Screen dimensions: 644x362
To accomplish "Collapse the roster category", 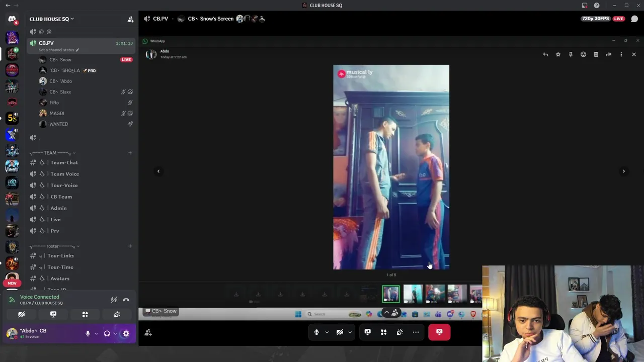I will [x=54, y=246].
